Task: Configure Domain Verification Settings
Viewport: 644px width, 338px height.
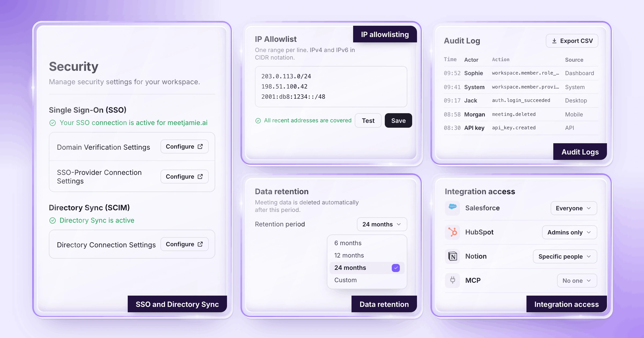Action: [x=184, y=146]
